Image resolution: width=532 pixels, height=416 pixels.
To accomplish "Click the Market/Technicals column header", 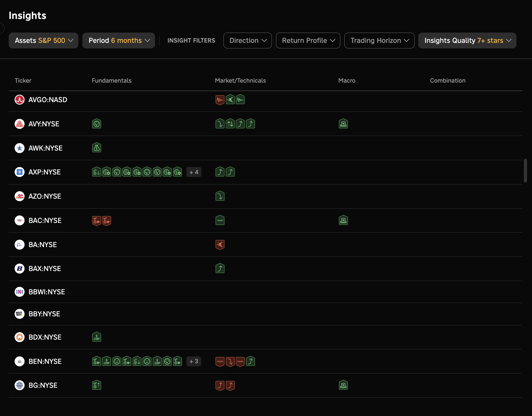I will (x=240, y=80).
